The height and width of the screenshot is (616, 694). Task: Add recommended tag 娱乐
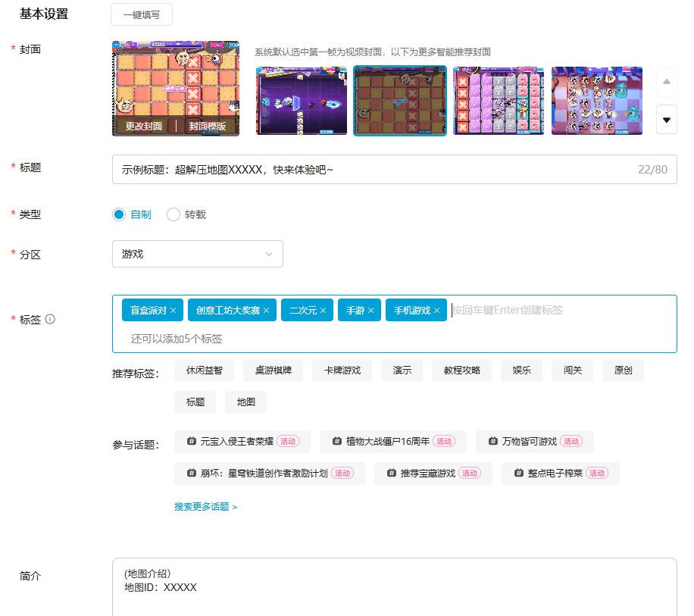[x=521, y=371]
